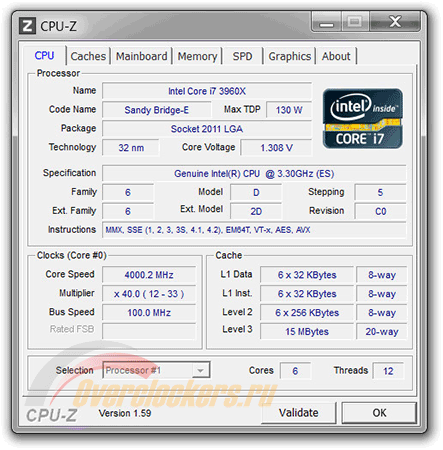Viewport: 443px width, 450px height.
Task: Click the code name value Sandy Bridge-E
Action: coord(157,110)
